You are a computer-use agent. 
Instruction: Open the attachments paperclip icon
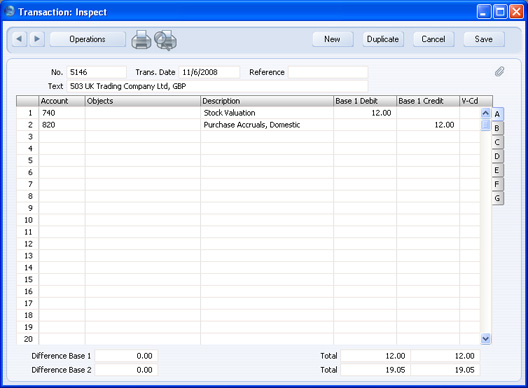pos(499,71)
